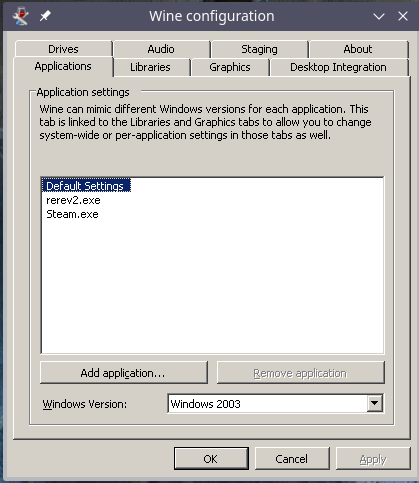The height and width of the screenshot is (483, 419).
Task: Dismiss the dialog with Cancel
Action: coord(292,459)
